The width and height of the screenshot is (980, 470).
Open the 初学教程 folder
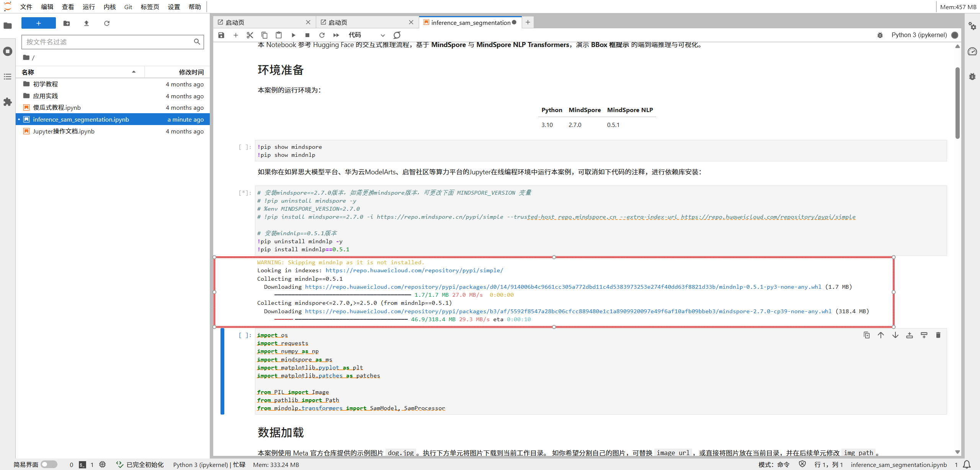[113, 84]
